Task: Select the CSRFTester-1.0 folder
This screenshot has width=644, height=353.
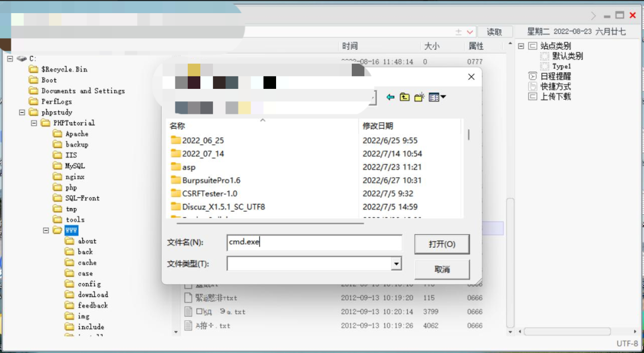Action: (x=204, y=193)
